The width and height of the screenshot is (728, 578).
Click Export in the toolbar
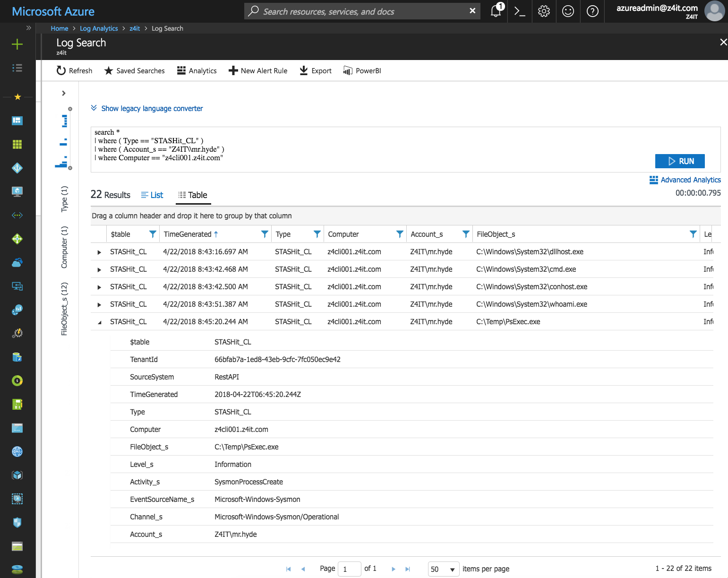coord(316,71)
